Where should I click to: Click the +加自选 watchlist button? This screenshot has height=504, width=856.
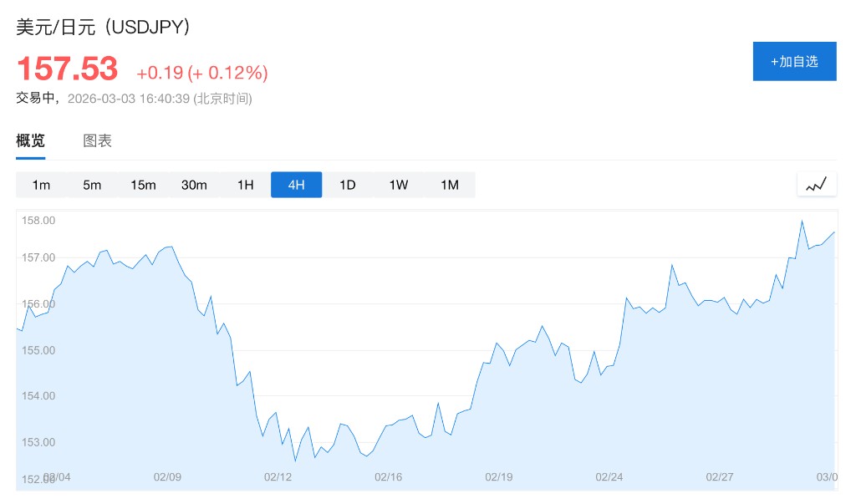[x=794, y=61]
